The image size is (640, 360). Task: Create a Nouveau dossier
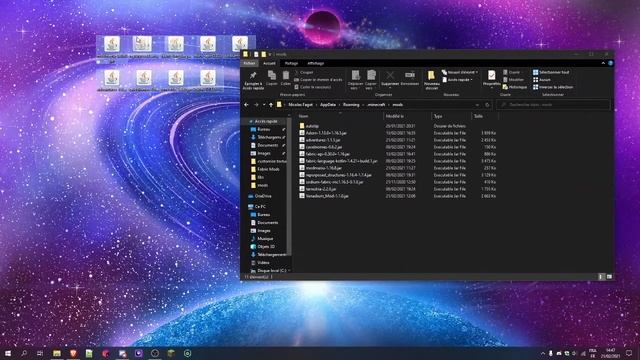tap(431, 80)
